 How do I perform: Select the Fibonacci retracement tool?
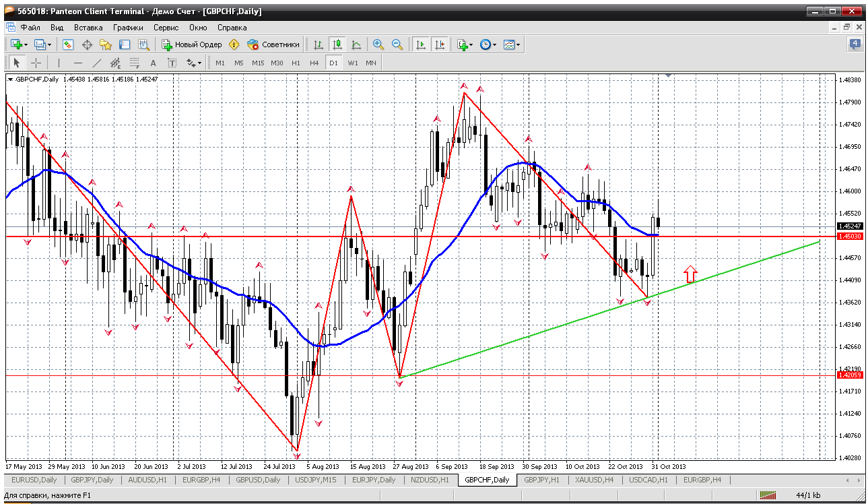pos(135,63)
